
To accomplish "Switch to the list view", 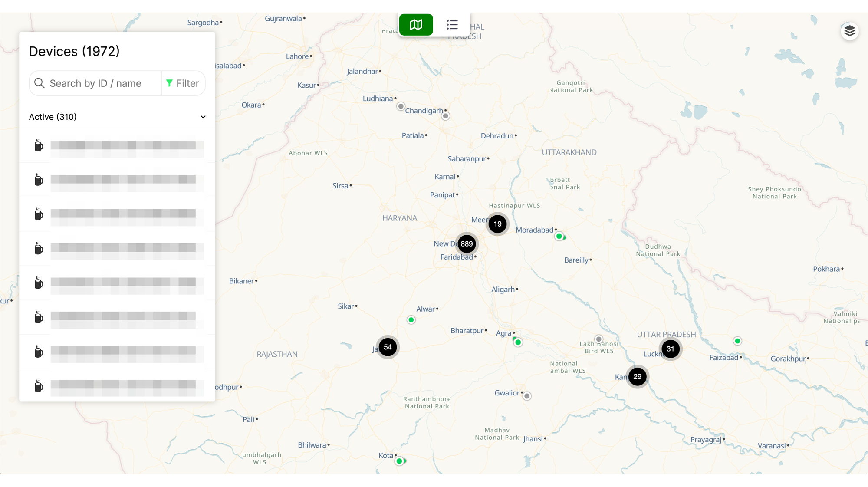I will [x=452, y=25].
